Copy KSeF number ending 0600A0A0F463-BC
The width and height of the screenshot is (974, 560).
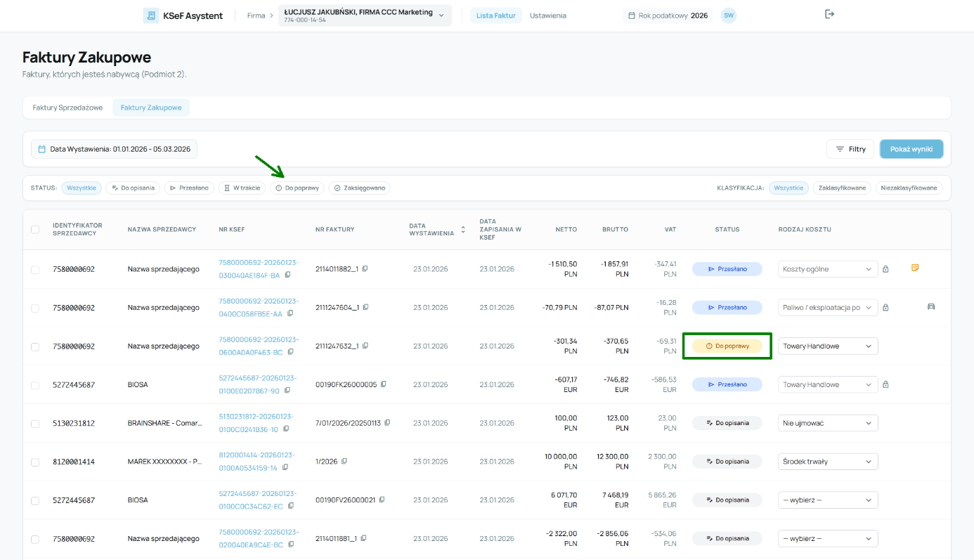coord(290,352)
